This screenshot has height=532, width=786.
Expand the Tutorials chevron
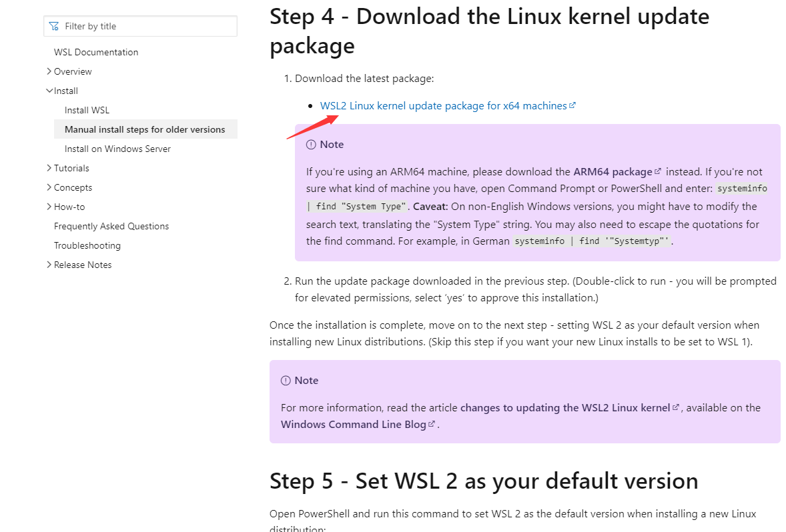click(x=49, y=168)
